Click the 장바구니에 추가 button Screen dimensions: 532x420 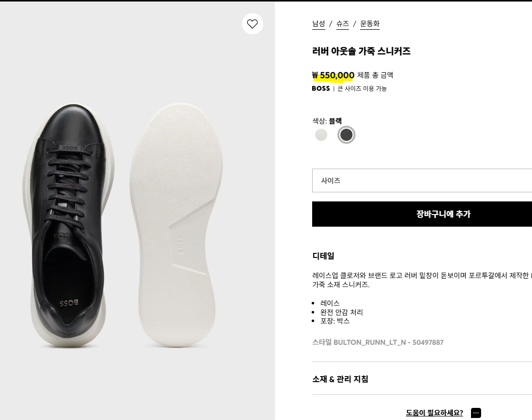(422, 214)
